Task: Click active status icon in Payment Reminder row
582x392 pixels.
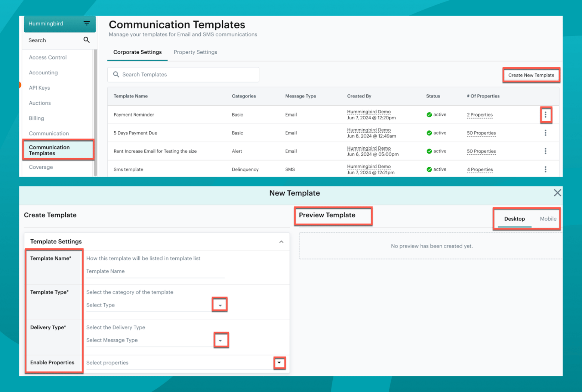Action: pyautogui.click(x=429, y=115)
